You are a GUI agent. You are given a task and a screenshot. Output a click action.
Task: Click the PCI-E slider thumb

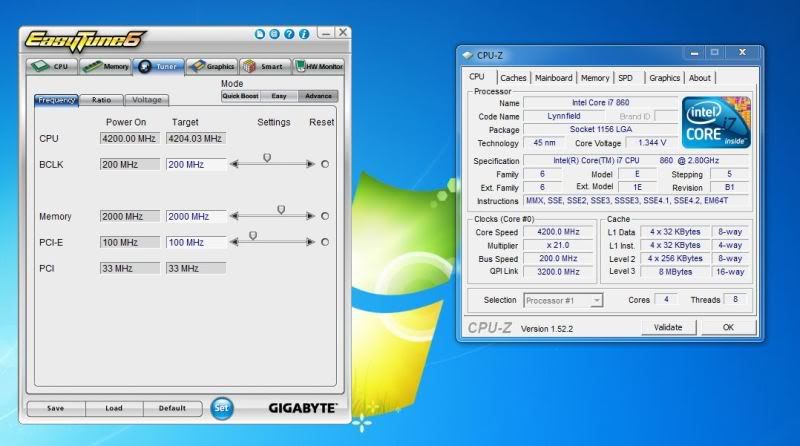pyautogui.click(x=253, y=236)
